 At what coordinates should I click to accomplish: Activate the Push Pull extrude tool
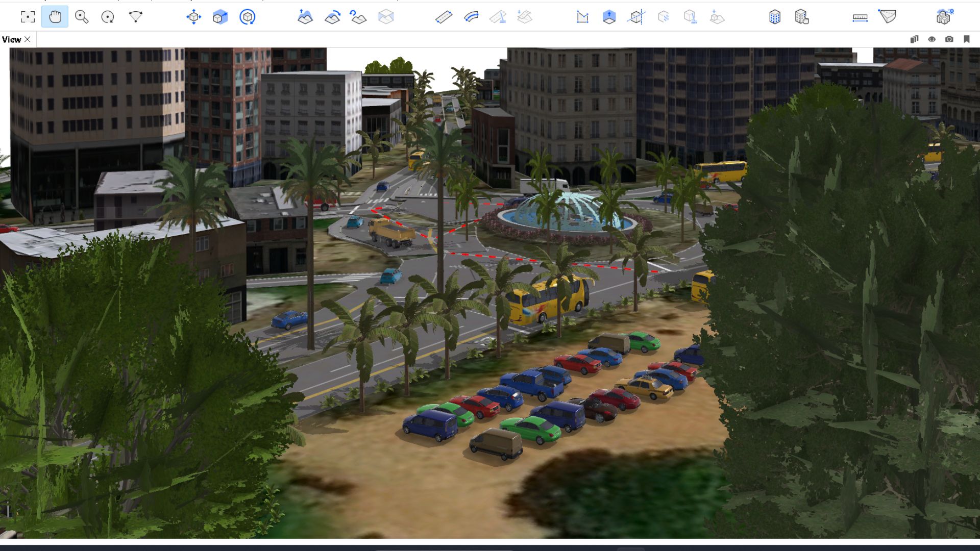coord(609,17)
